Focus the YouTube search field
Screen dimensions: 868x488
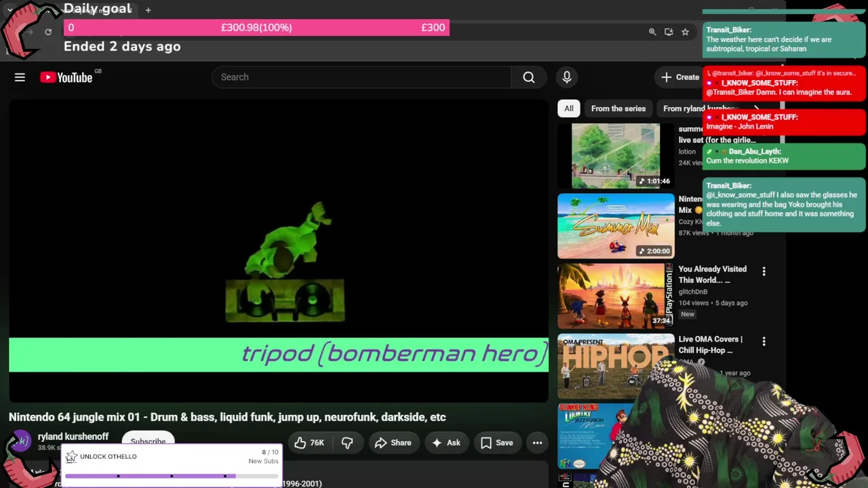361,77
